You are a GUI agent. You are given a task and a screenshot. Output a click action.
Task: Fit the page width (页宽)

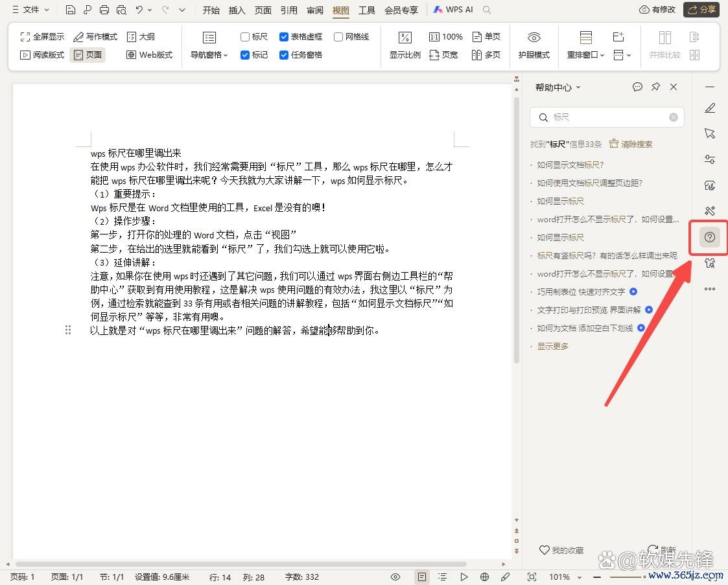443,54
